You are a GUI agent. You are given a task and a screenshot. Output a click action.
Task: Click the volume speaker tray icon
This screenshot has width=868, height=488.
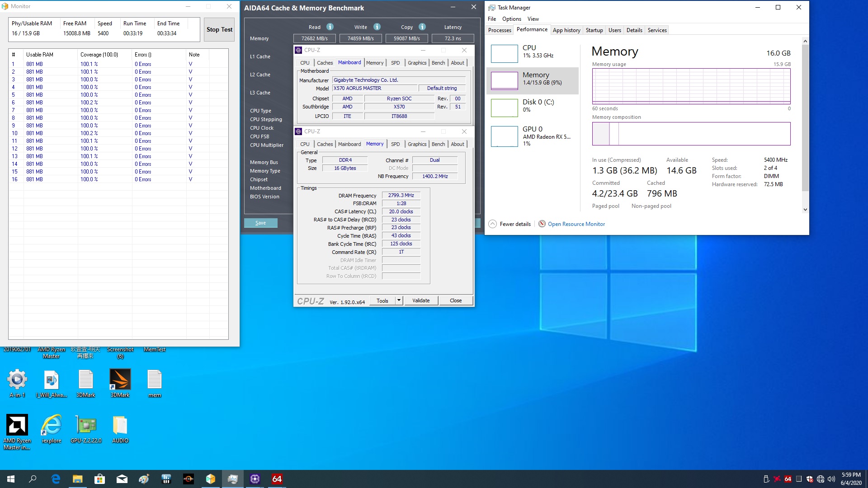831,479
